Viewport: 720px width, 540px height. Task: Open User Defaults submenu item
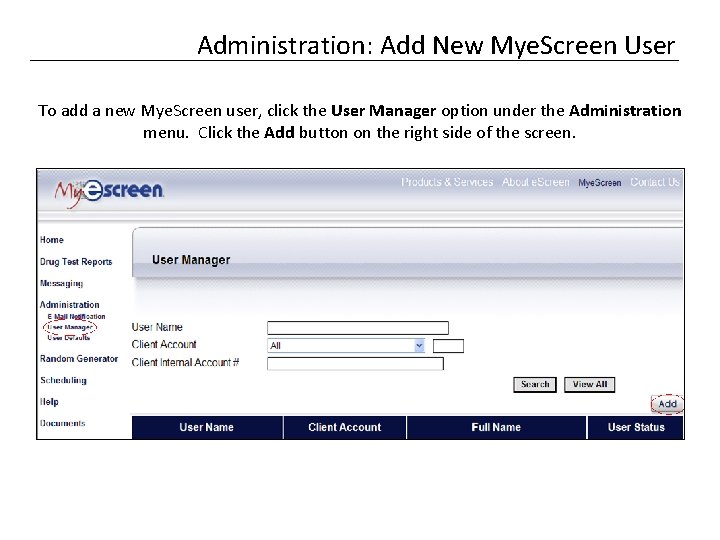point(69,338)
